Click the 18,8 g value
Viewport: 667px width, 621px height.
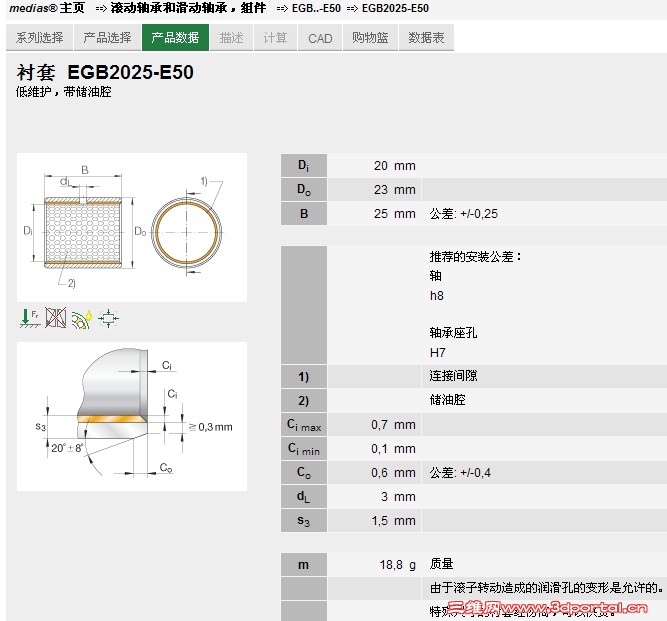pyautogui.click(x=398, y=565)
